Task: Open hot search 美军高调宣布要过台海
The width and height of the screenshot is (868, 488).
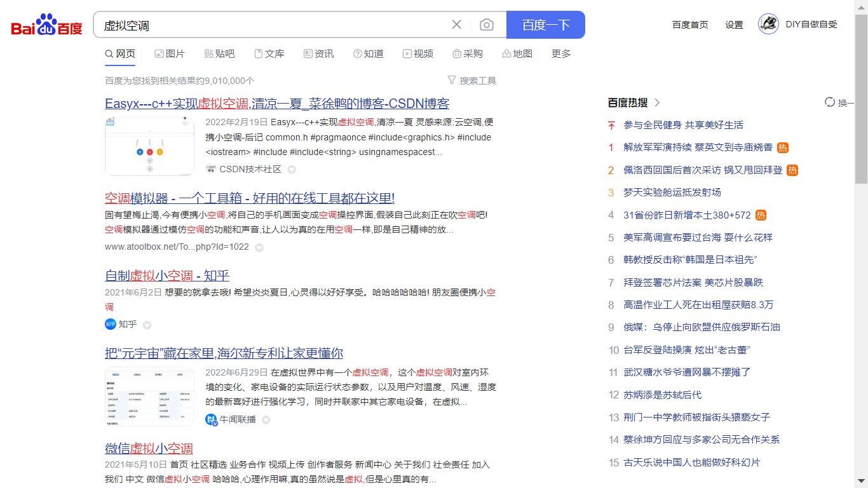Action: pyautogui.click(x=698, y=238)
